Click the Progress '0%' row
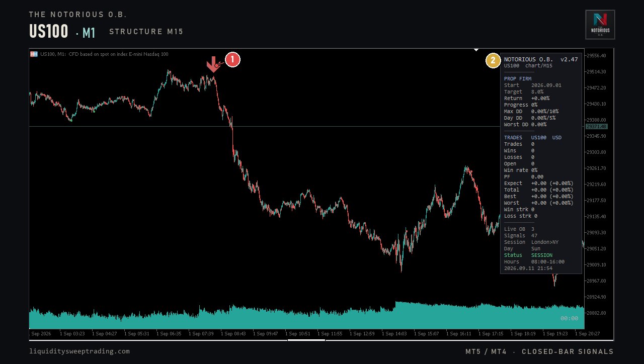The width and height of the screenshot is (644, 364). [521, 105]
